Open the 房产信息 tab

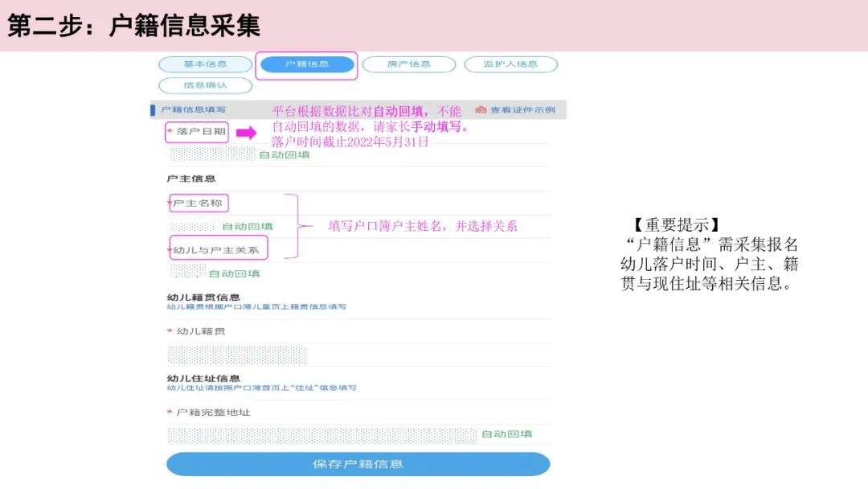(408, 64)
